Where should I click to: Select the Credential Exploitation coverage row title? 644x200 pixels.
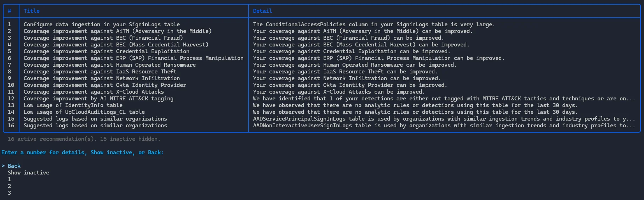(x=106, y=51)
